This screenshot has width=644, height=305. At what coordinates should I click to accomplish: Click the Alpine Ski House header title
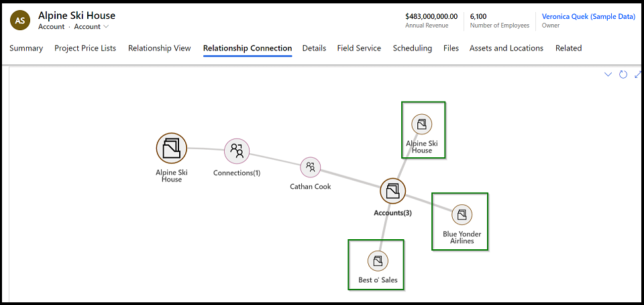pyautogui.click(x=76, y=15)
